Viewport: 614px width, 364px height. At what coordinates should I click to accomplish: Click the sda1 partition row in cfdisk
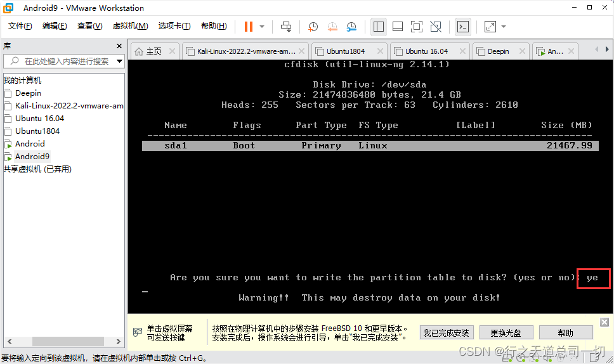click(370, 146)
